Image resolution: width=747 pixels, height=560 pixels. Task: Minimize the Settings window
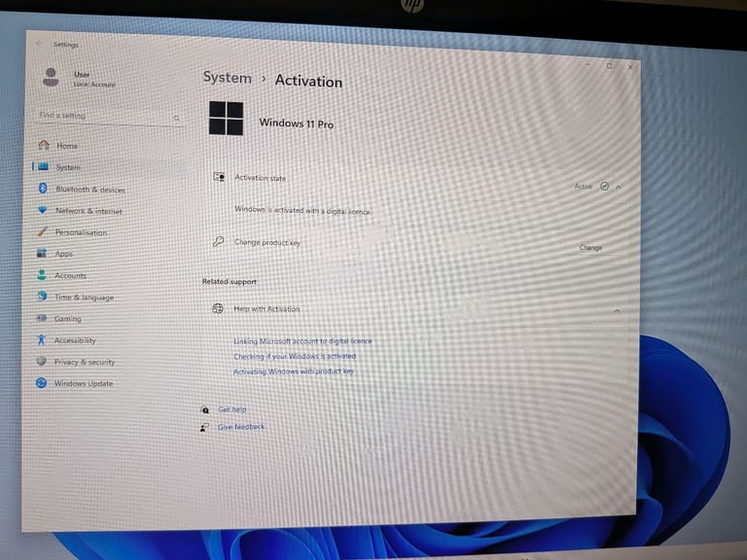[x=588, y=64]
